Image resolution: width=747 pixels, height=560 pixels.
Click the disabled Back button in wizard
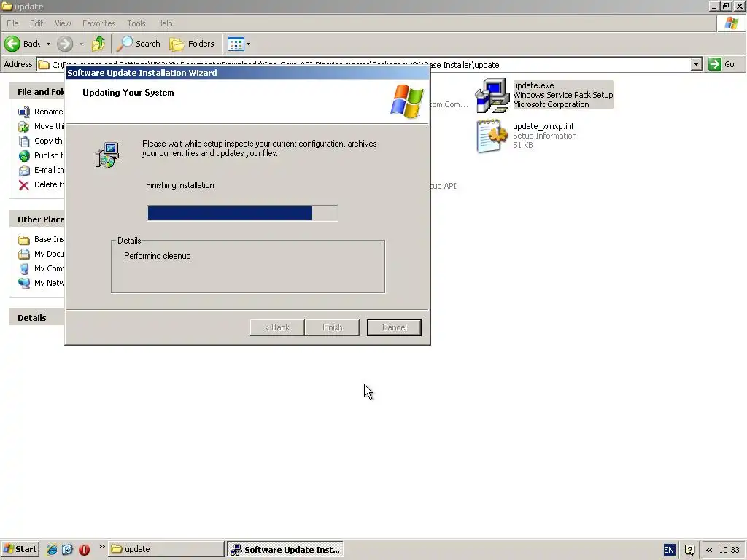click(277, 327)
